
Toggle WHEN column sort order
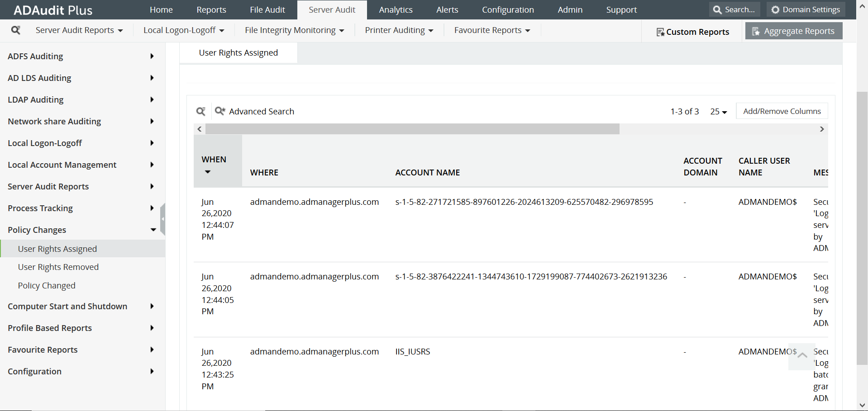208,172
